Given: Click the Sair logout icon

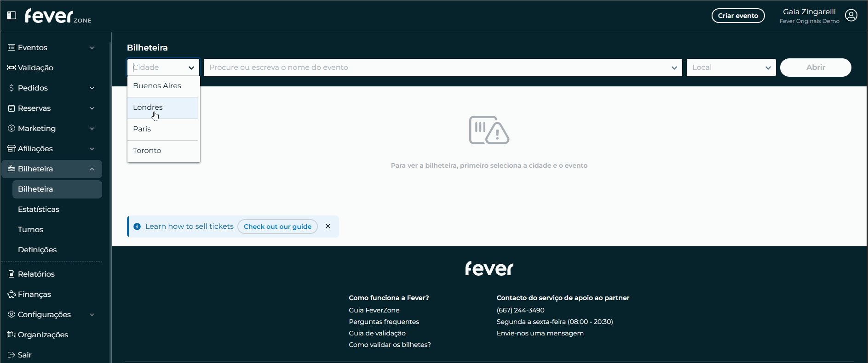Looking at the screenshot, I should 11,355.
